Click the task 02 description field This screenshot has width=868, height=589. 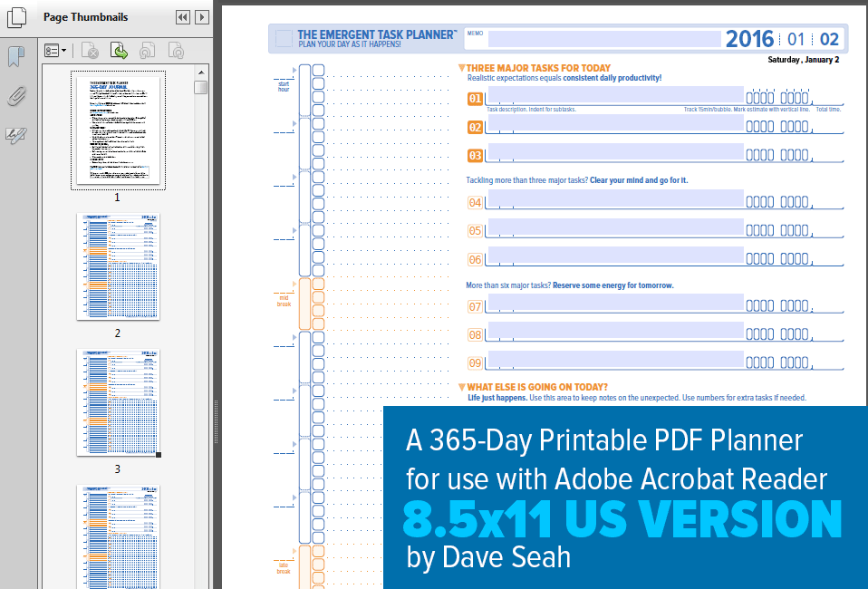point(615,123)
